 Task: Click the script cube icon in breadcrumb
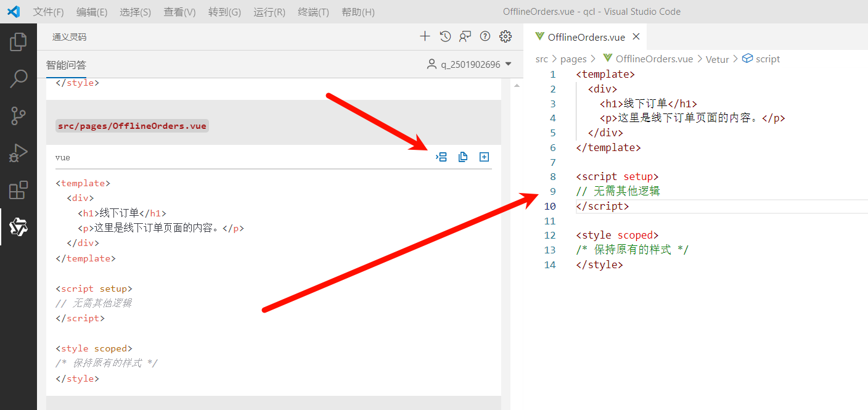pos(748,59)
